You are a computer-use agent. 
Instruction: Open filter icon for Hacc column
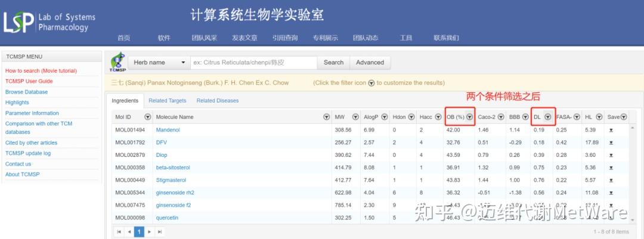[x=438, y=117]
